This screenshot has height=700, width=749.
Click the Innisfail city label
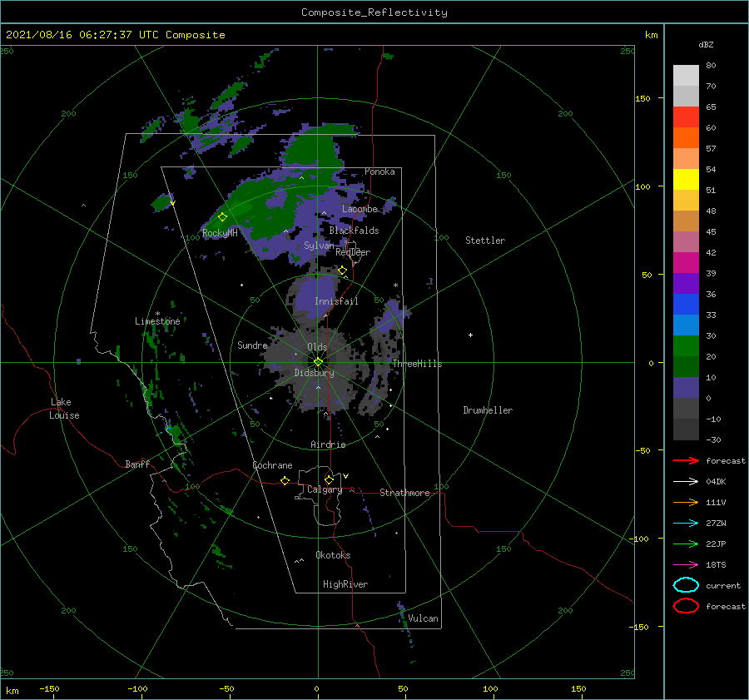point(336,301)
